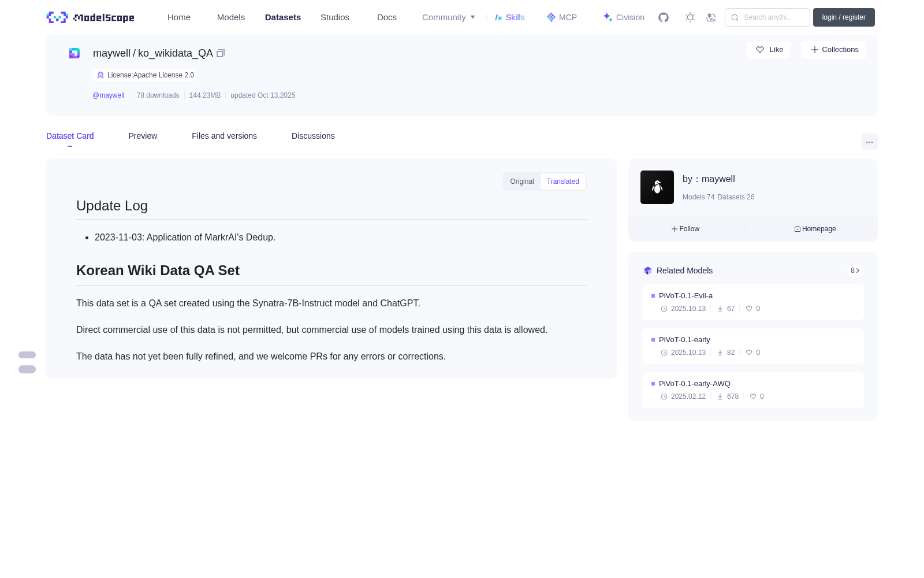
Task: Show the Translated card text
Action: tap(563, 181)
